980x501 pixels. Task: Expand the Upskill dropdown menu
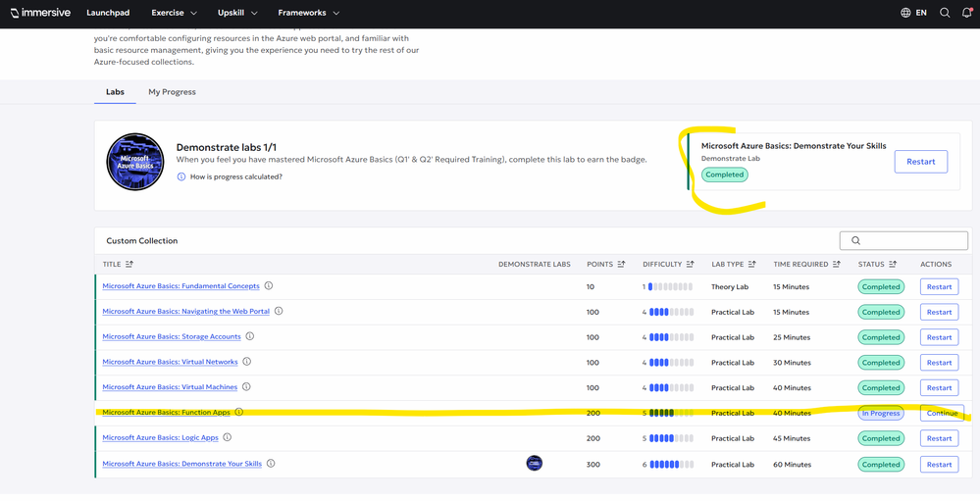coord(237,13)
